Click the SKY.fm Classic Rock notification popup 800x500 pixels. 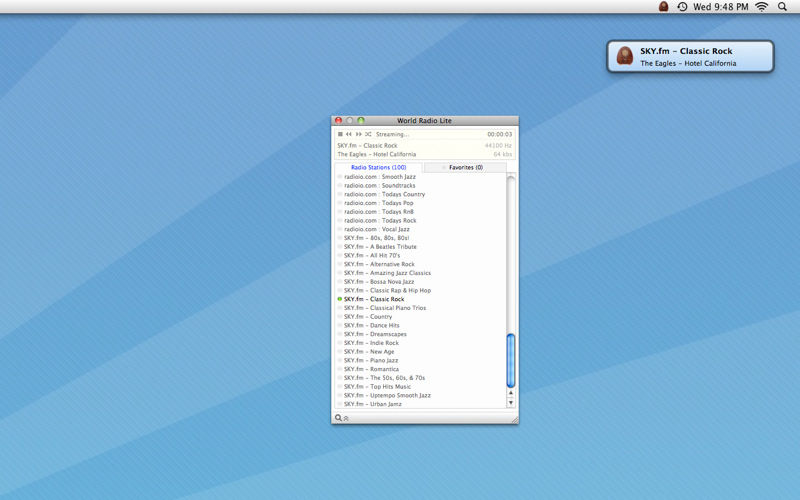[x=690, y=57]
